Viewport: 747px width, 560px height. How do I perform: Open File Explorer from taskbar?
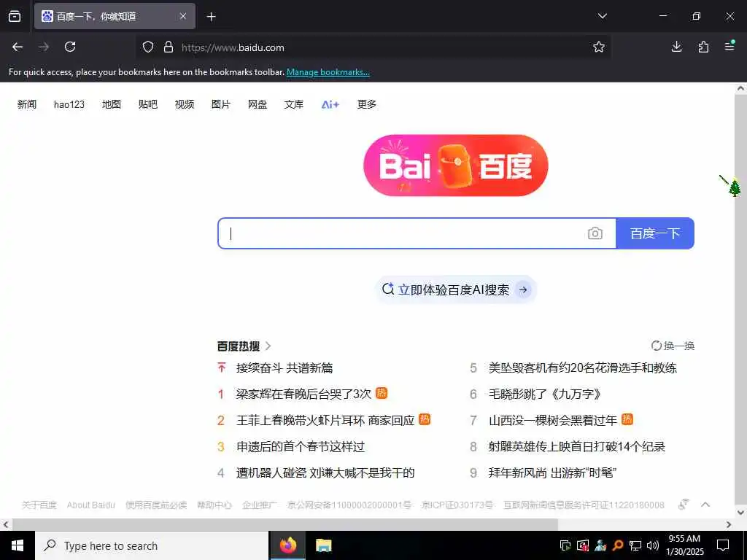[324, 545]
